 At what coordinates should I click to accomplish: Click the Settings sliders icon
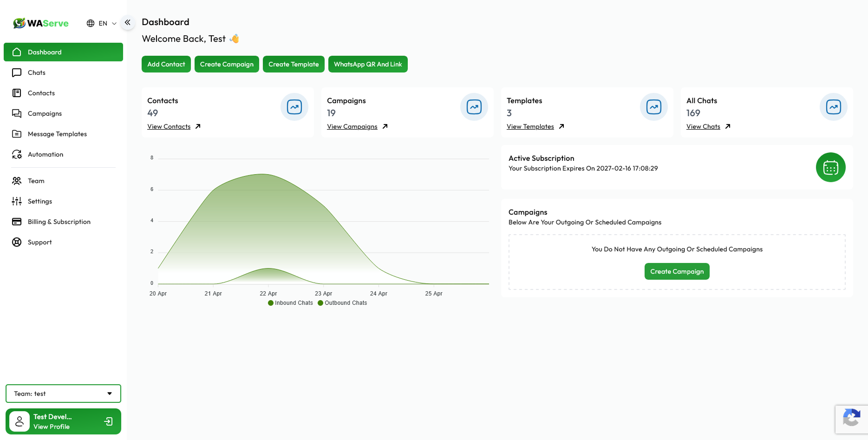17,201
